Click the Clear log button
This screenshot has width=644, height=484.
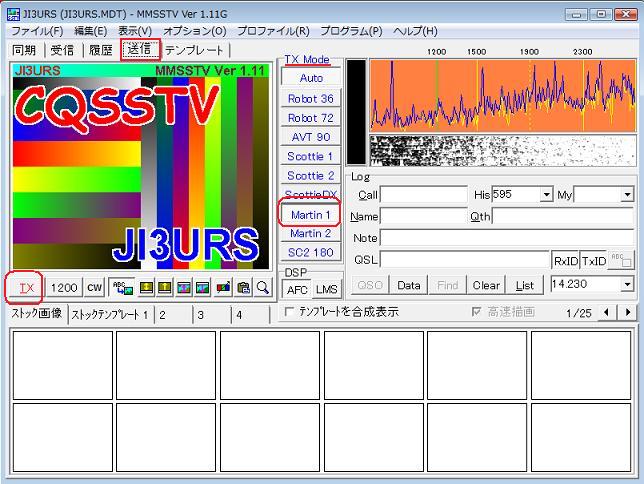pos(486,285)
